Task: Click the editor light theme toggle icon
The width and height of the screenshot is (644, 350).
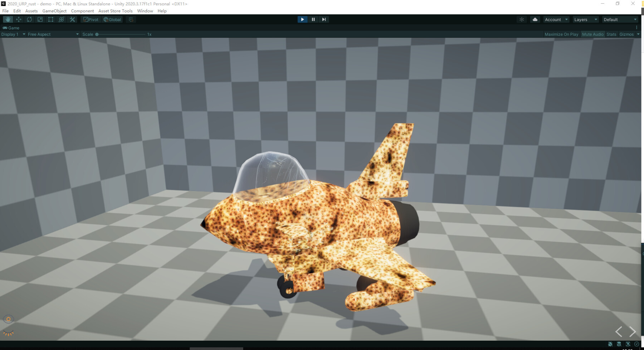Action: (521, 19)
